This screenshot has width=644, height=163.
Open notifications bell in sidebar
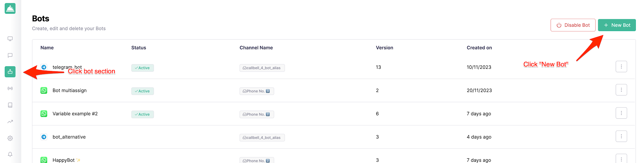pyautogui.click(x=10, y=155)
